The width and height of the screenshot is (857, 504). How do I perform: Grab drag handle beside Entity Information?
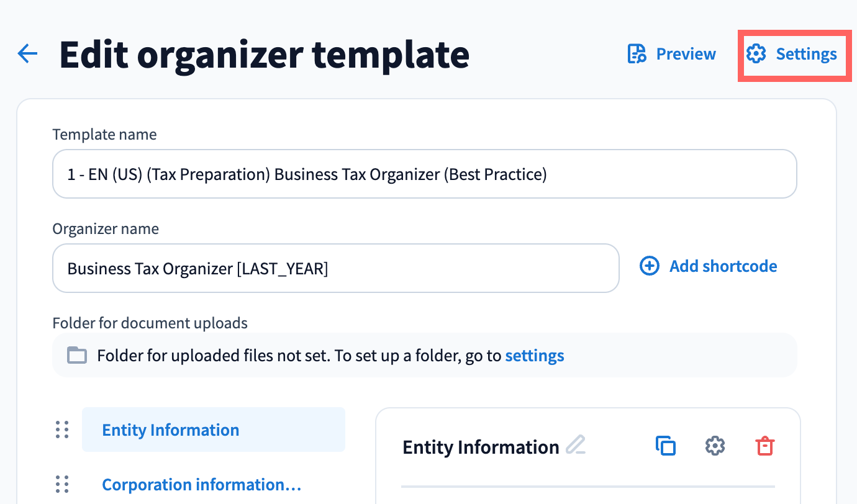coord(62,430)
